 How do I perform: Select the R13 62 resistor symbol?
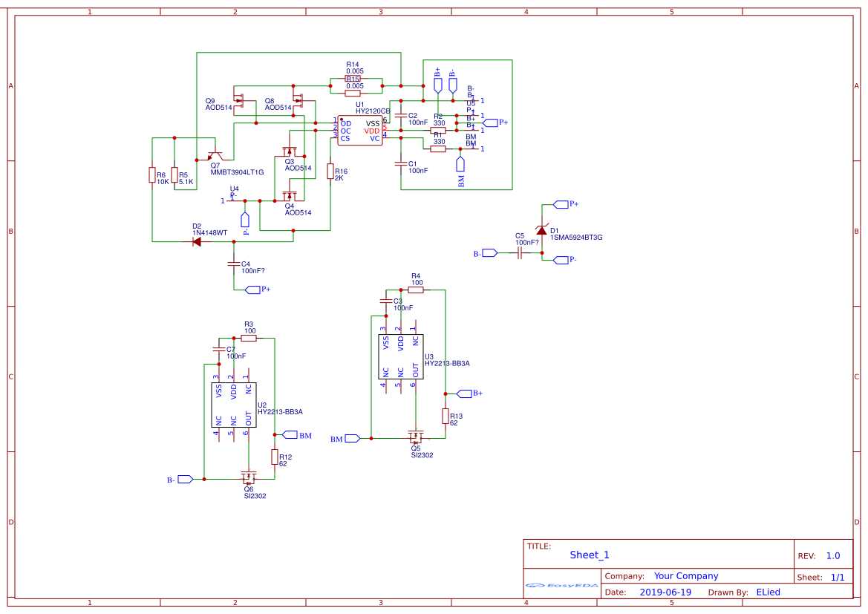(445, 417)
